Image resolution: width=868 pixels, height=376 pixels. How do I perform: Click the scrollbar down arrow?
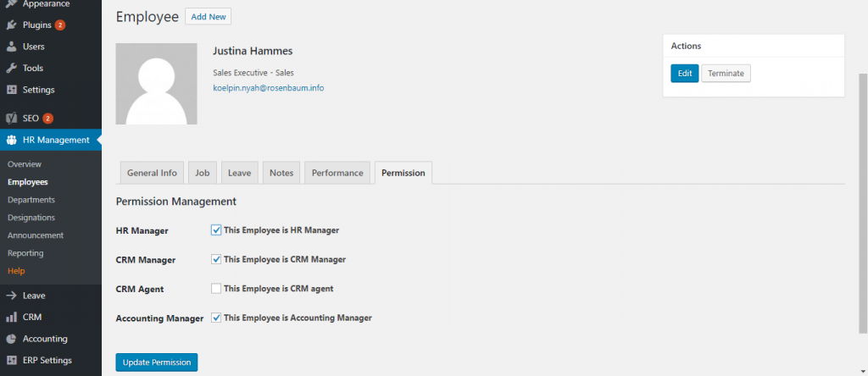[x=863, y=372]
